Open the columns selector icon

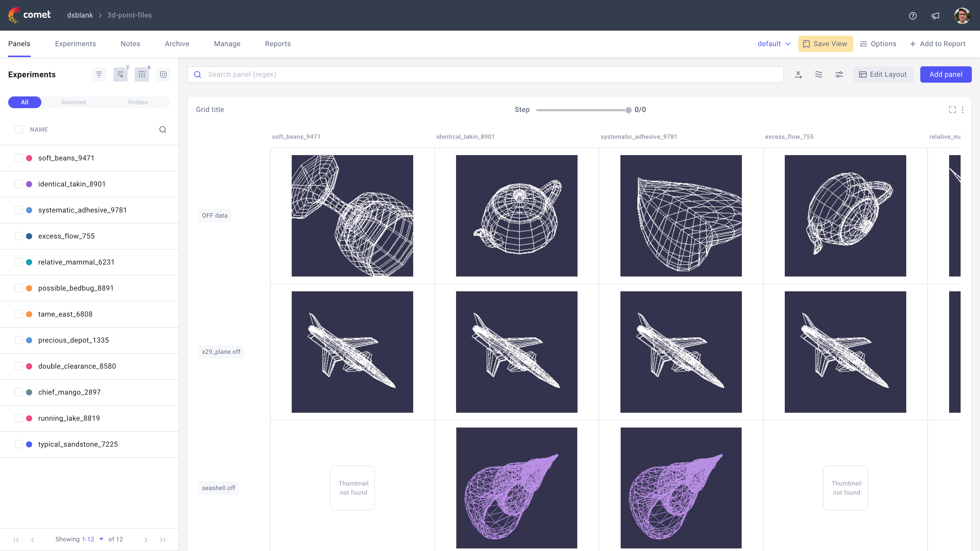pos(142,74)
